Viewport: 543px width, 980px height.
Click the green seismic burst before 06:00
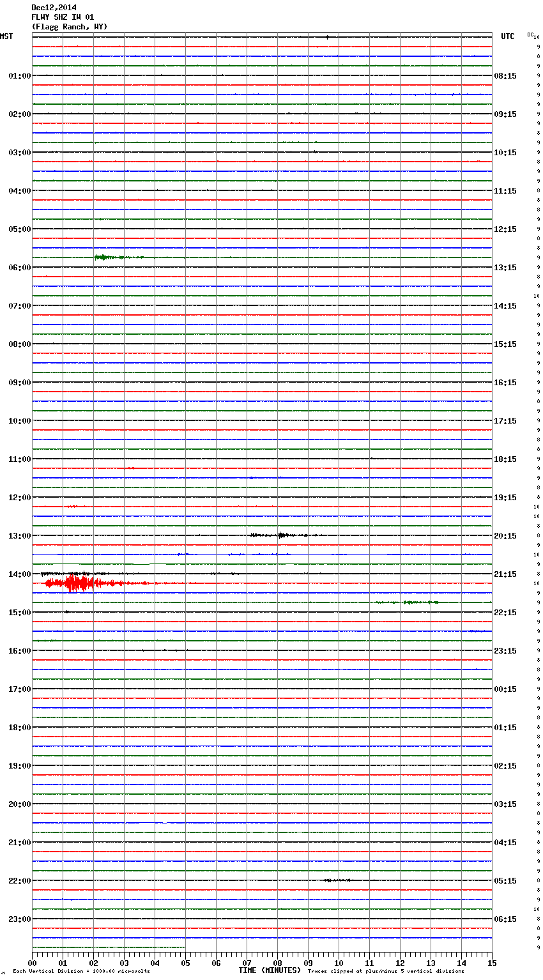(118, 257)
